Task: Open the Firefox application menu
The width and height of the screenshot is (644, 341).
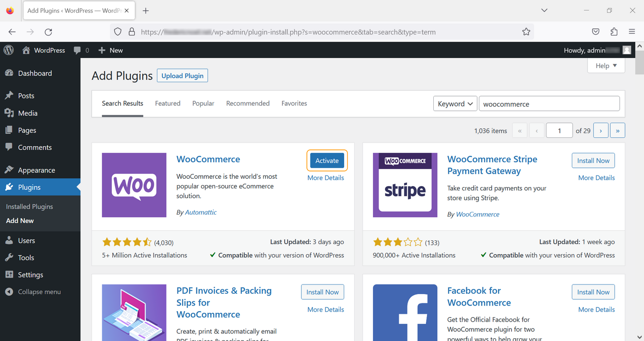Action: pos(631,32)
